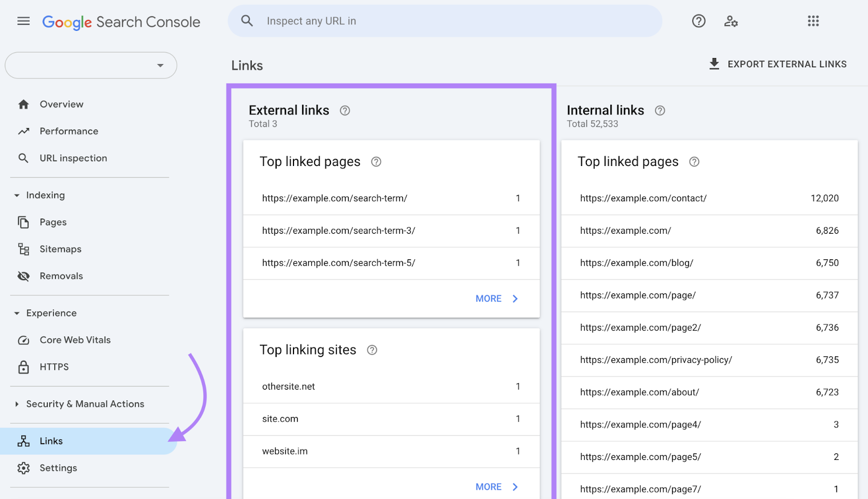Click the Inspect any URL search field

click(x=445, y=21)
